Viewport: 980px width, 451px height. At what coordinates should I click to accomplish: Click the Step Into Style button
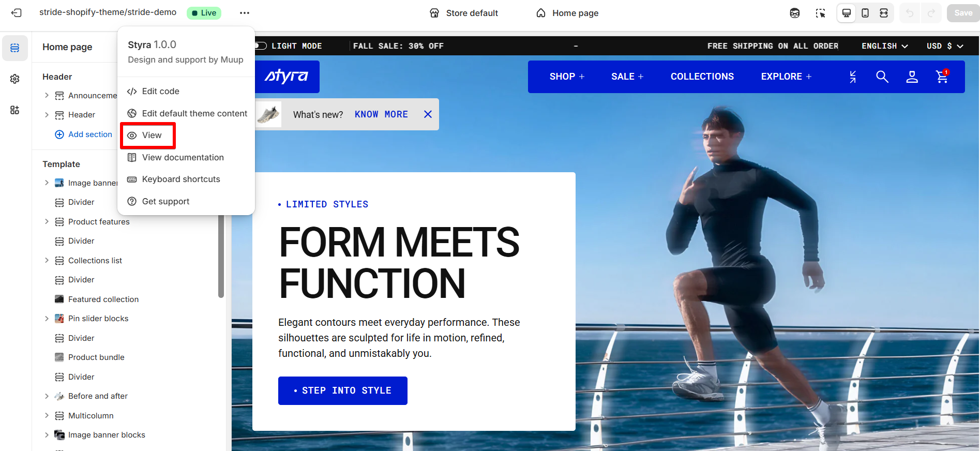click(x=343, y=390)
